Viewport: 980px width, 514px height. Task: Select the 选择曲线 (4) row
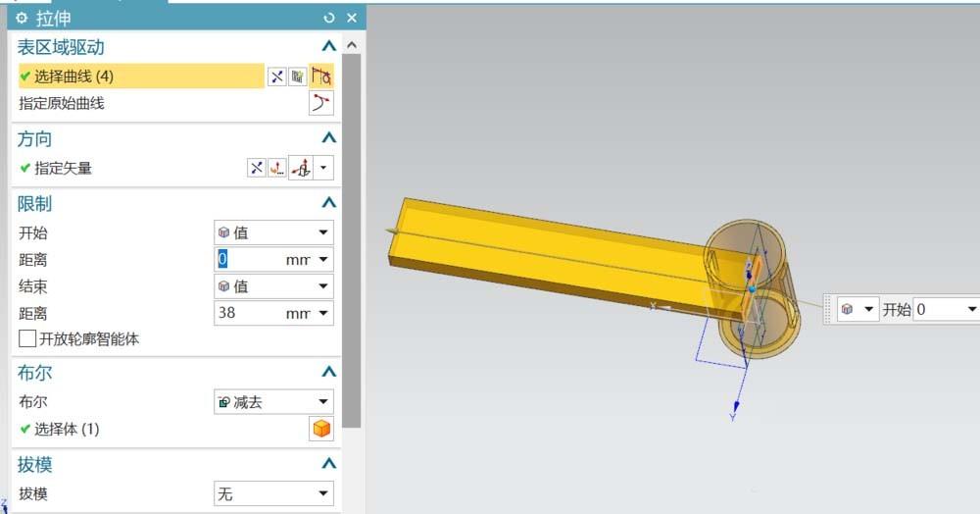(x=141, y=77)
